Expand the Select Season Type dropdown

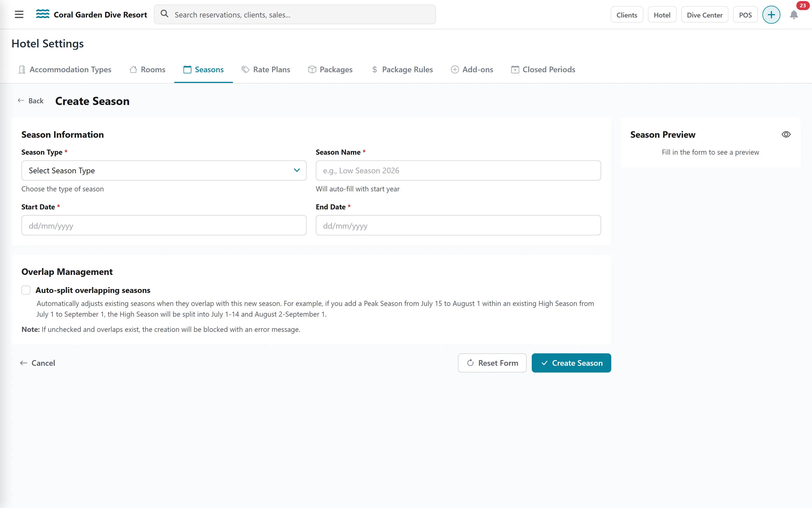(164, 170)
